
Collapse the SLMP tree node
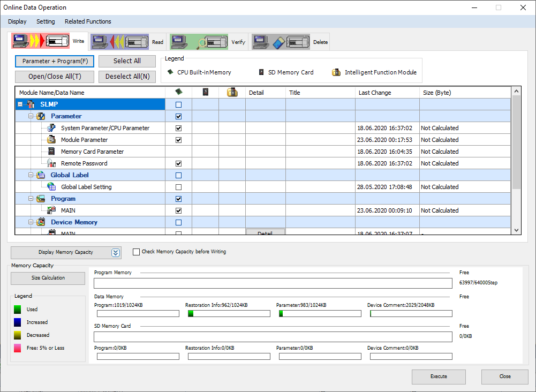click(20, 104)
